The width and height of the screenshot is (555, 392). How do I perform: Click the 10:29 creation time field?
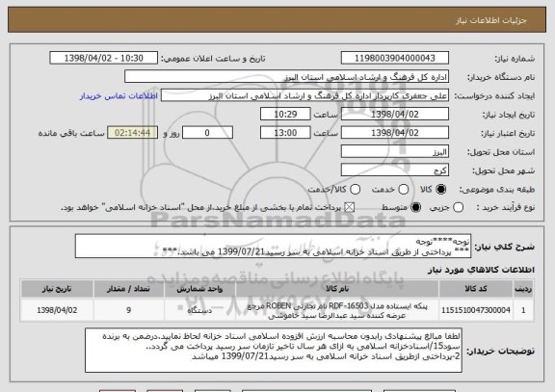285,115
